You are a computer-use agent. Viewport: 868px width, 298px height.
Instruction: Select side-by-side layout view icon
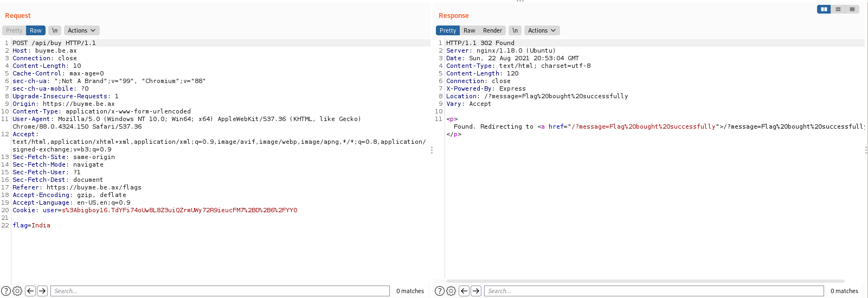[x=824, y=9]
